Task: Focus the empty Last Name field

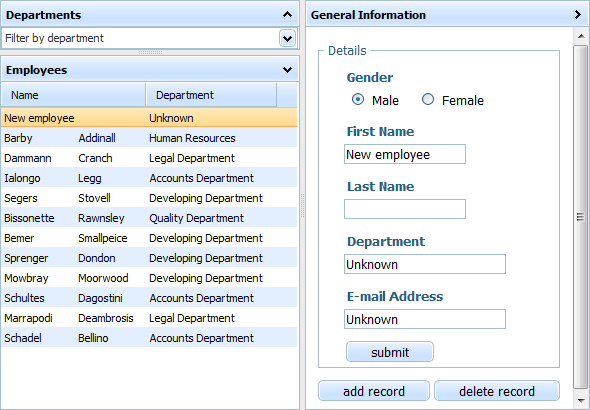Action: [x=405, y=209]
